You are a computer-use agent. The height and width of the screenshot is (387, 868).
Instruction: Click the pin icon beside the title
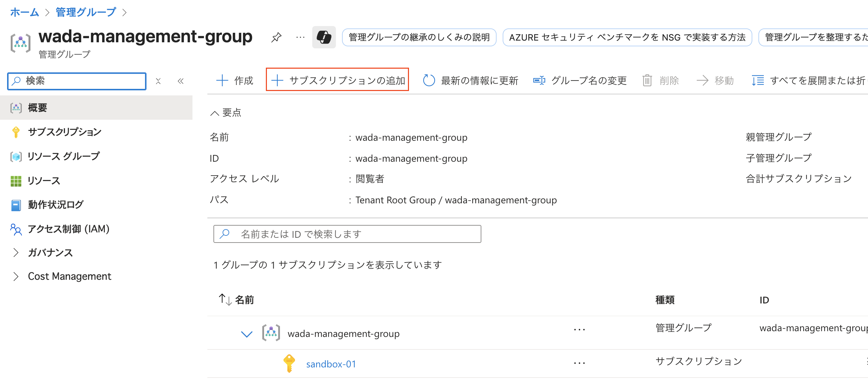coord(276,37)
